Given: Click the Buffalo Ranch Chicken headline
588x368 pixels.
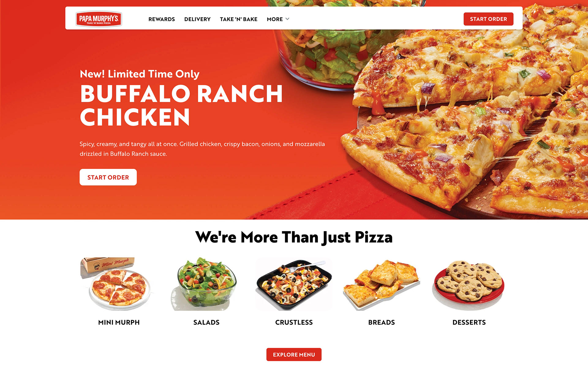Looking at the screenshot, I should [x=181, y=105].
